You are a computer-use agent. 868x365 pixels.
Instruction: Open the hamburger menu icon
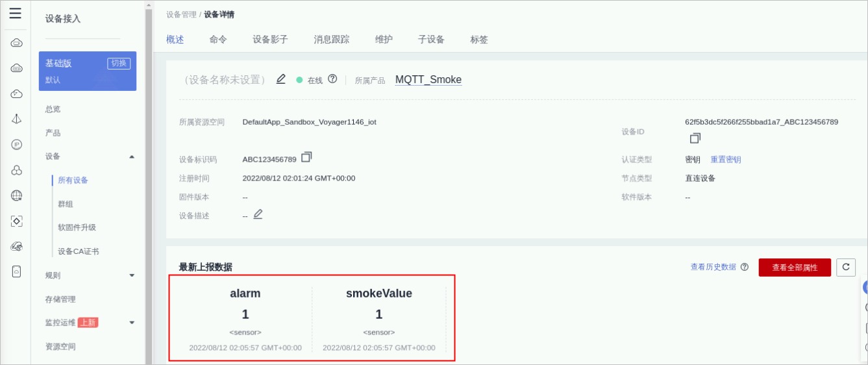15,14
